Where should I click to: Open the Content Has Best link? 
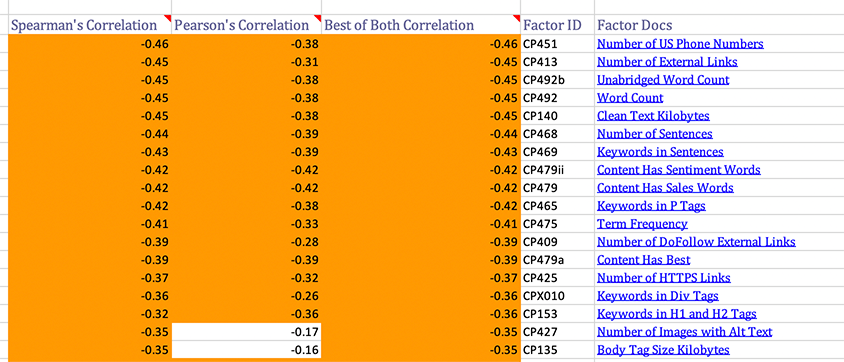[643, 260]
